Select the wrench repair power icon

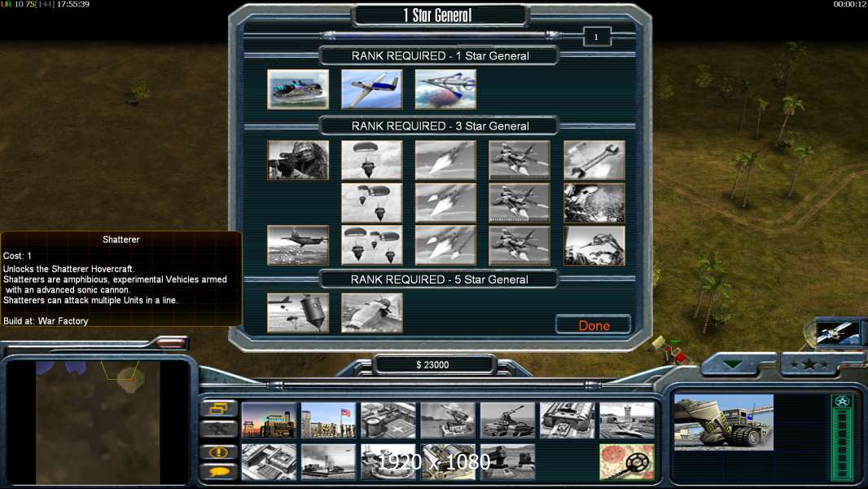594,160
